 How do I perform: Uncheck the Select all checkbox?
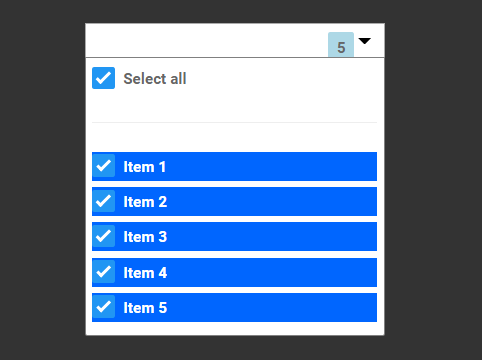tap(103, 78)
